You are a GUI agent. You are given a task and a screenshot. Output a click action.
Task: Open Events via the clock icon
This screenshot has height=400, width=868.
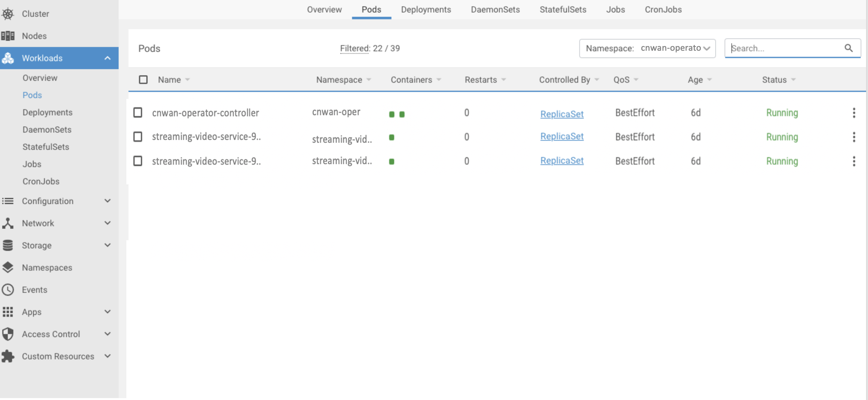tap(8, 290)
